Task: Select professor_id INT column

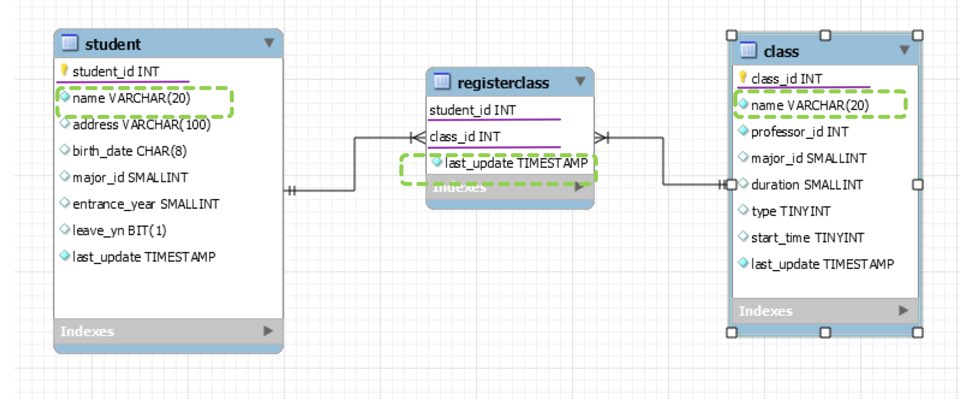Action: pyautogui.click(x=800, y=132)
